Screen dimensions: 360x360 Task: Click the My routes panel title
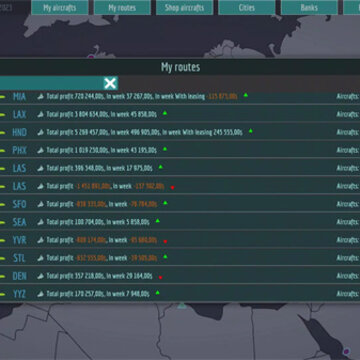coord(181,67)
